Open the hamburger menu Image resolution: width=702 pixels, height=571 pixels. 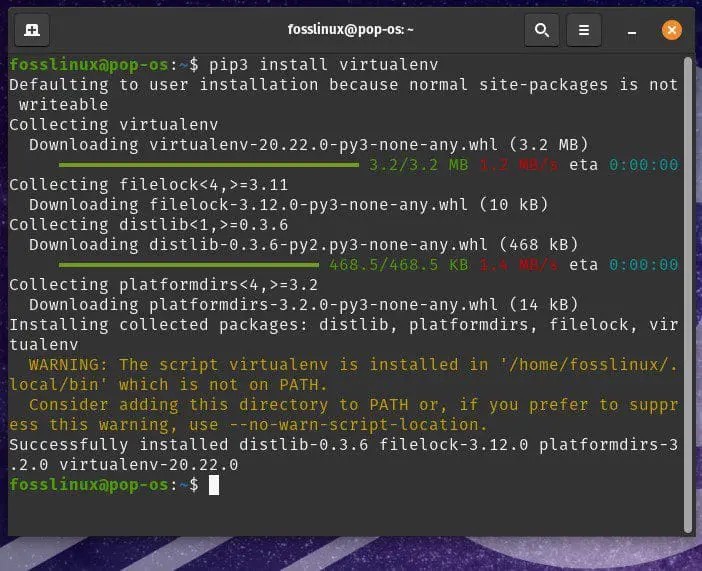585,30
